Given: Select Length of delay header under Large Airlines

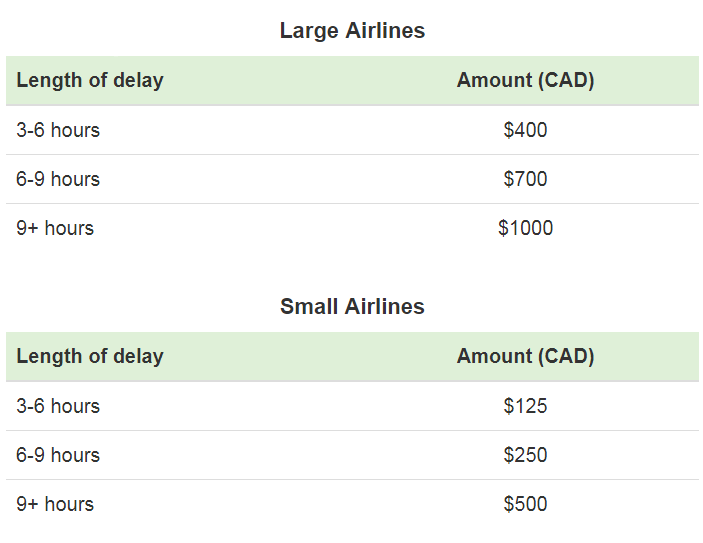Looking at the screenshot, I should (90, 81).
